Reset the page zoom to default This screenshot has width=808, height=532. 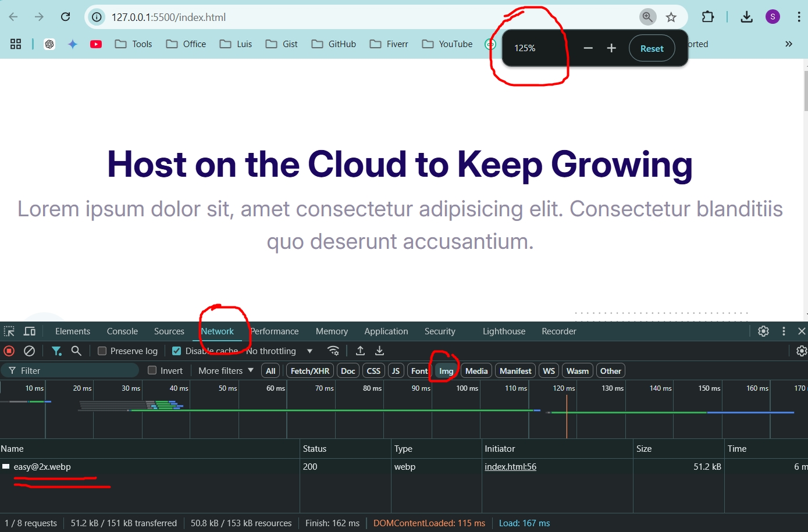(x=652, y=48)
